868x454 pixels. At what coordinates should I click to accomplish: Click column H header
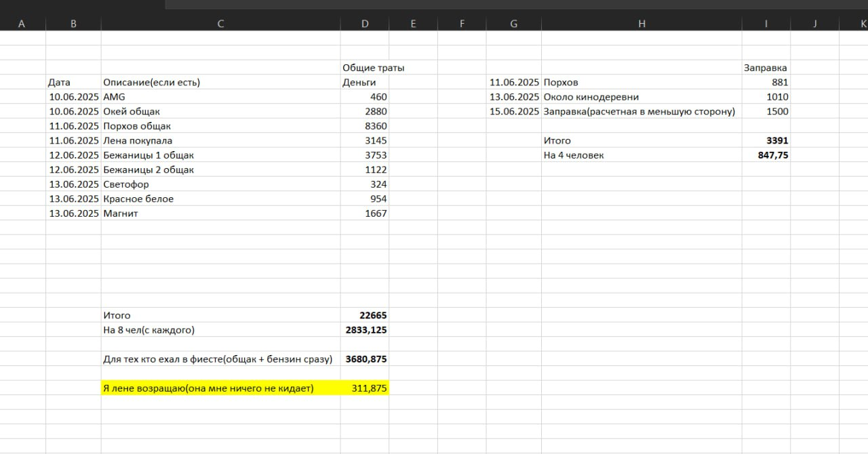tap(642, 24)
